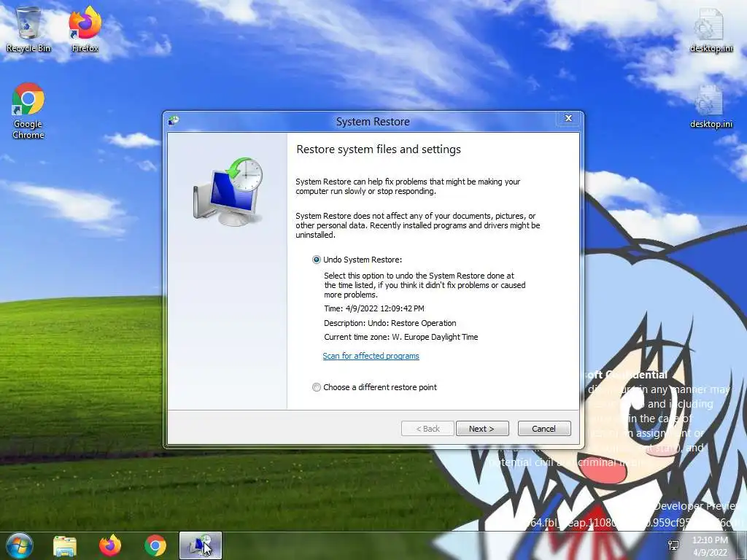Viewport: 747px width, 560px height.
Task: Select the lower desktop.ini file icon
Action: tap(711, 106)
